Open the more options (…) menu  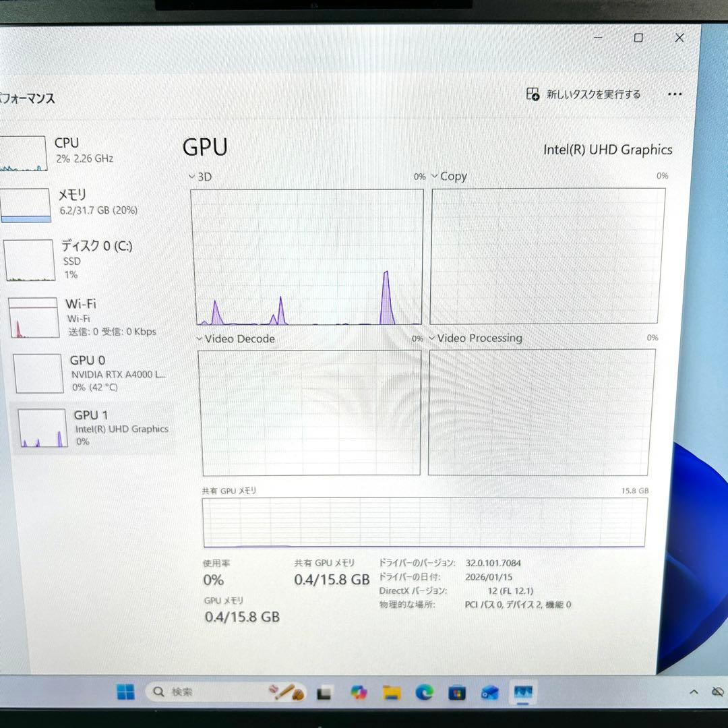click(675, 94)
